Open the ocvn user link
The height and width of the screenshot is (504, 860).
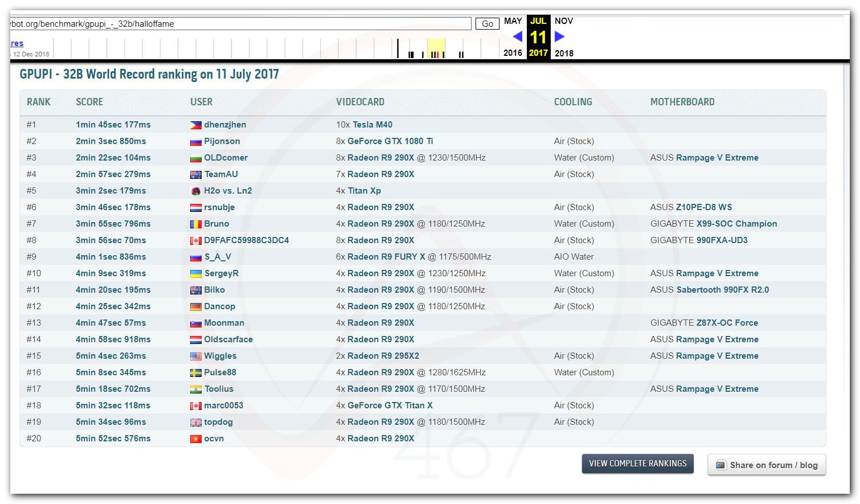[x=214, y=439]
